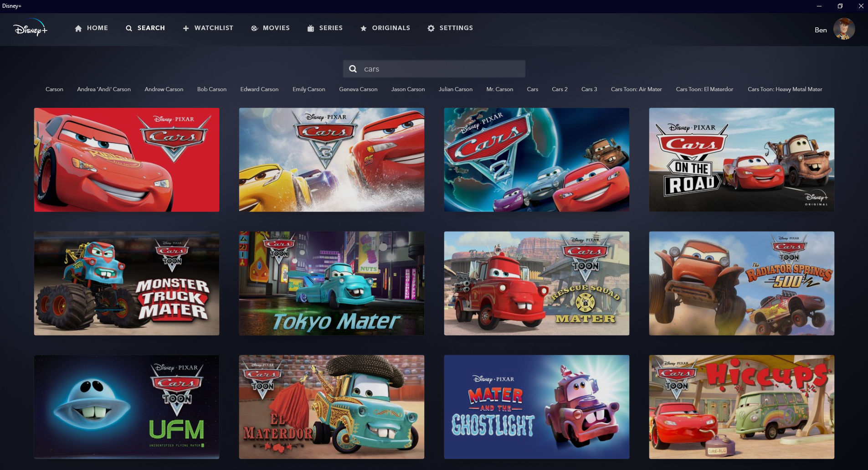868x470 pixels.
Task: Open the Hiccups Cars Toon thumbnail
Action: pos(742,407)
